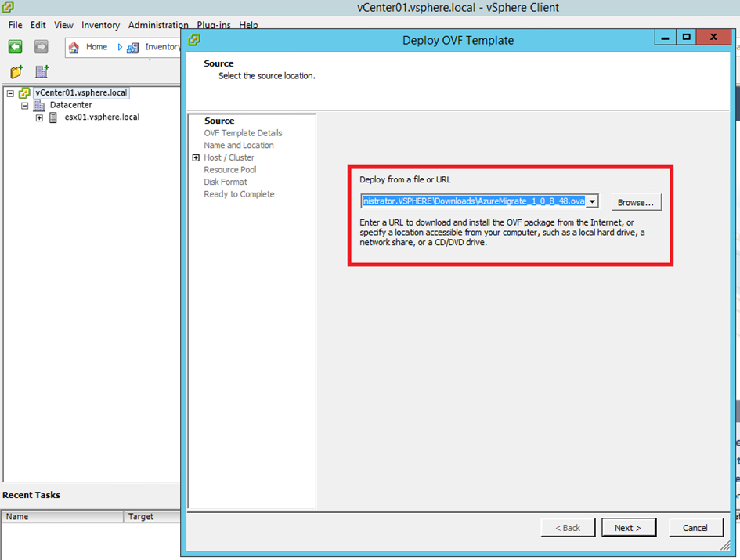Click Browse... to pick an OVA file

[636, 202]
